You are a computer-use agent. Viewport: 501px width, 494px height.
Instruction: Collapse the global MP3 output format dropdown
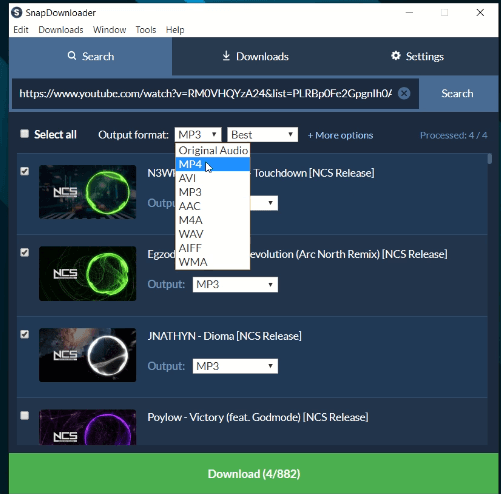(x=198, y=135)
